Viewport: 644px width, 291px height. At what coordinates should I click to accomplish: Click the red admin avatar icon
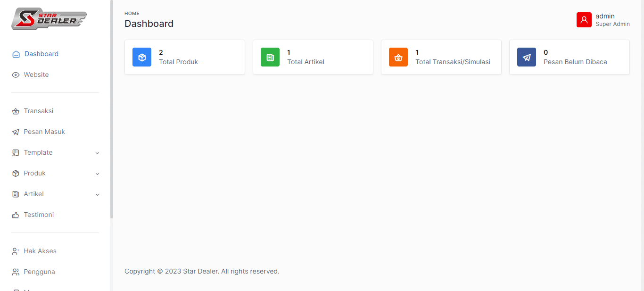(x=584, y=20)
